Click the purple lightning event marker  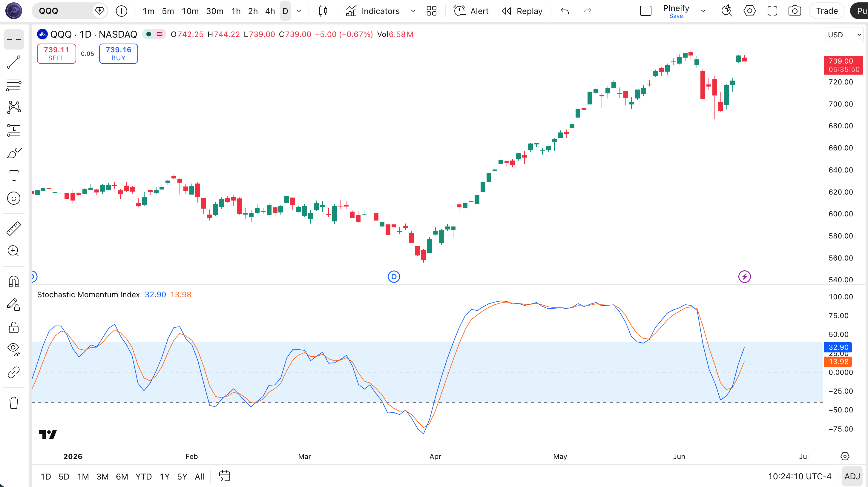tap(744, 277)
